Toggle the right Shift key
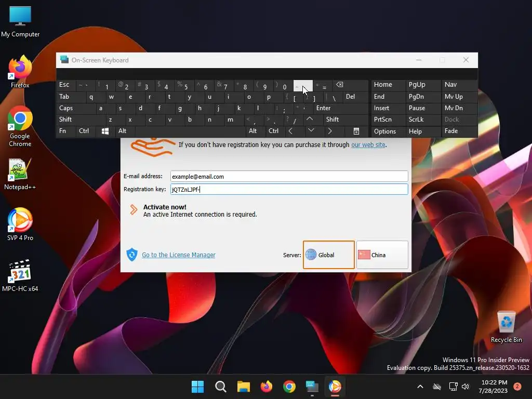Viewport: 532px width, 399px height. tap(345, 119)
